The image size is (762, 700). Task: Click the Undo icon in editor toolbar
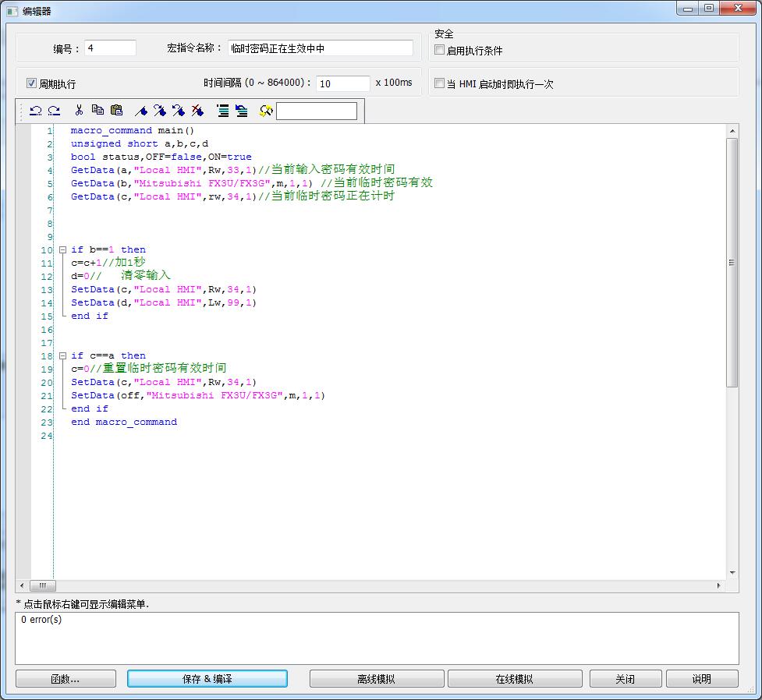35,111
